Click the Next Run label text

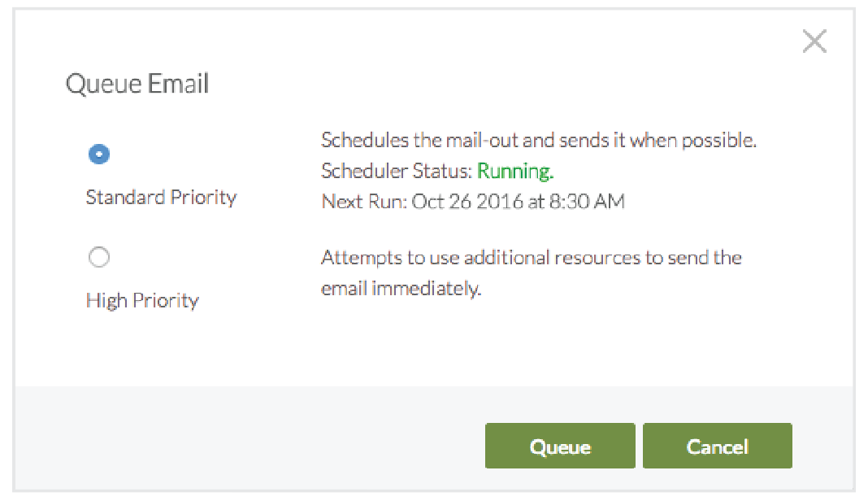tap(363, 202)
